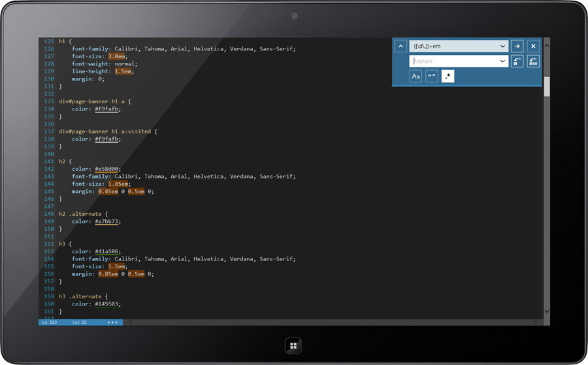Click the replace next icon
The width and height of the screenshot is (588, 365).
pyautogui.click(x=517, y=61)
